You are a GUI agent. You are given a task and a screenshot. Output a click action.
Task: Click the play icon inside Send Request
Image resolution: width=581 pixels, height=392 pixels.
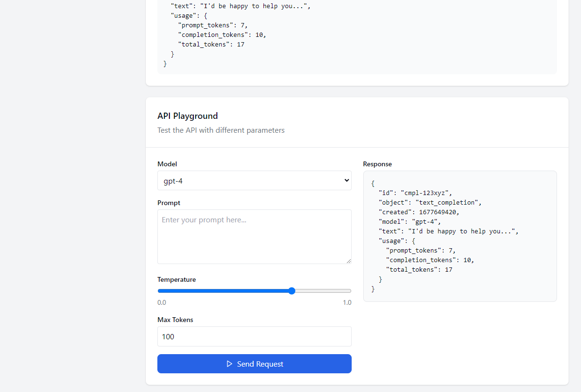229,364
